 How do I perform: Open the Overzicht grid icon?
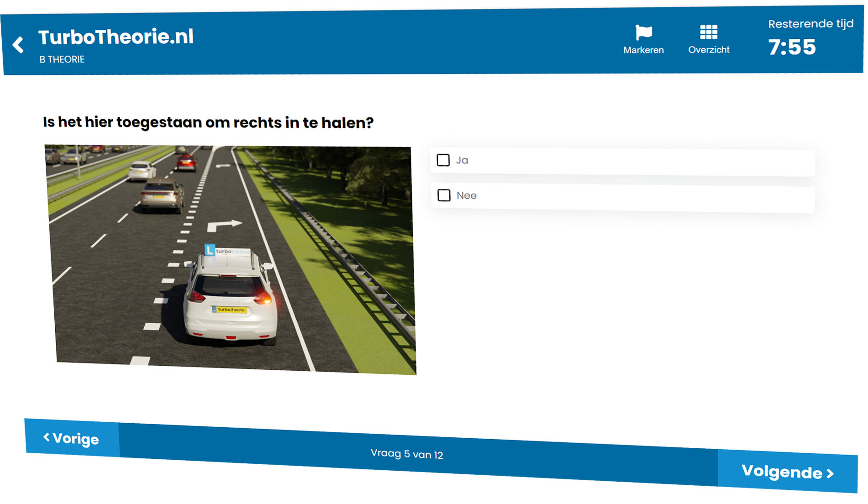pyautogui.click(x=708, y=32)
